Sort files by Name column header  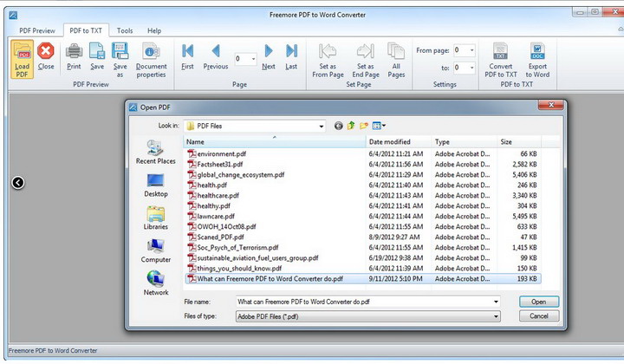(x=274, y=142)
